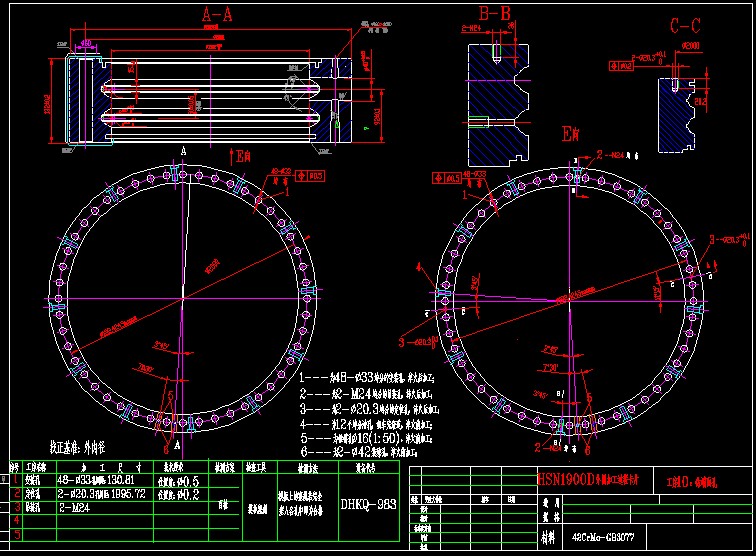
Task: Select legend note line 3 mentioning ø20.3
Action: [x=369, y=409]
